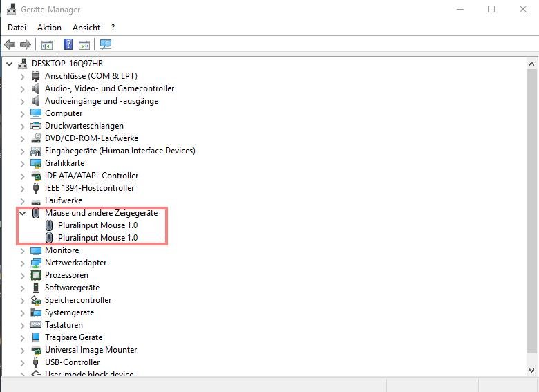Open Help via the question mark toolbar icon
The image size is (539, 392).
point(68,44)
